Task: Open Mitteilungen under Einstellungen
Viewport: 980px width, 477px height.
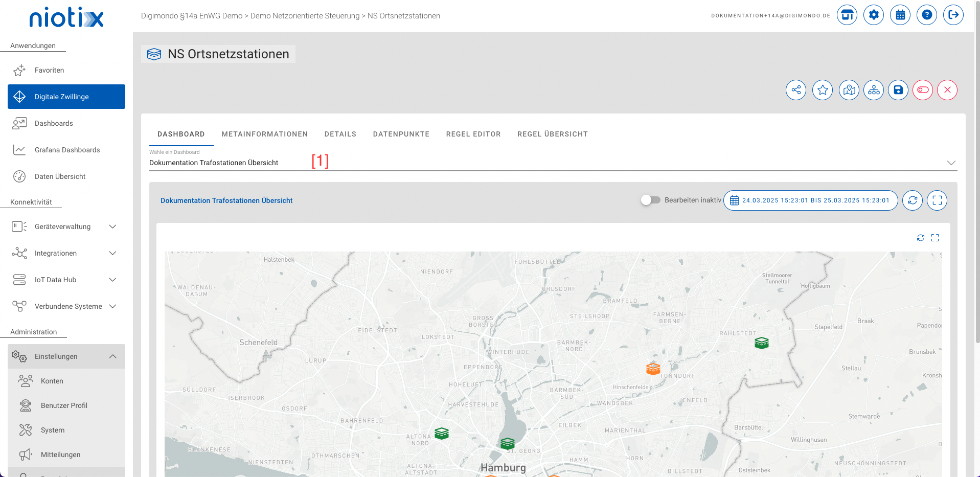Action: (66, 455)
